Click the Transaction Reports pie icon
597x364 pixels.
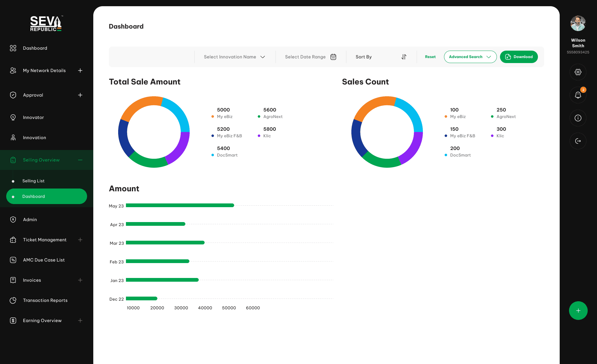point(13,300)
